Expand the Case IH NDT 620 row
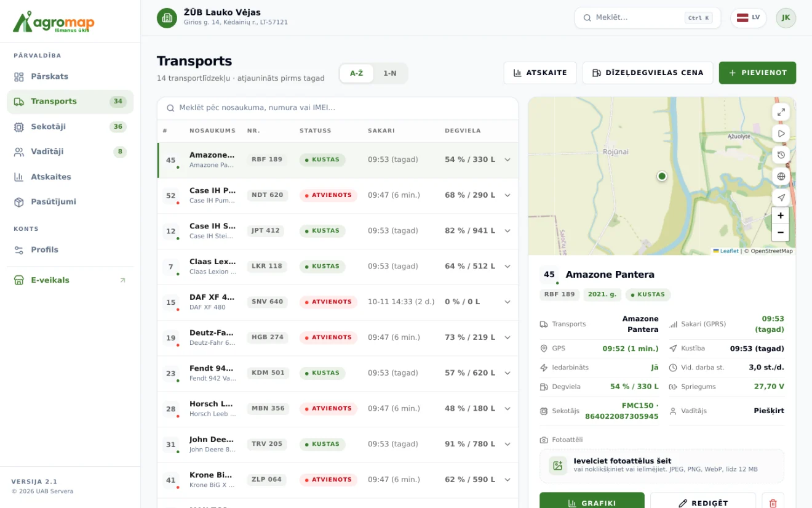This screenshot has height=508, width=812. click(x=507, y=195)
